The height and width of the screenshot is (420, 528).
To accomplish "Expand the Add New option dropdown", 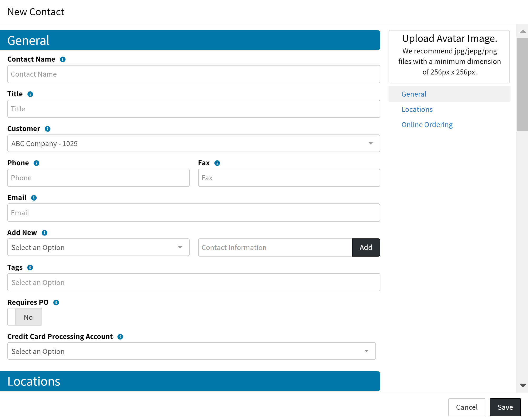I will point(98,247).
